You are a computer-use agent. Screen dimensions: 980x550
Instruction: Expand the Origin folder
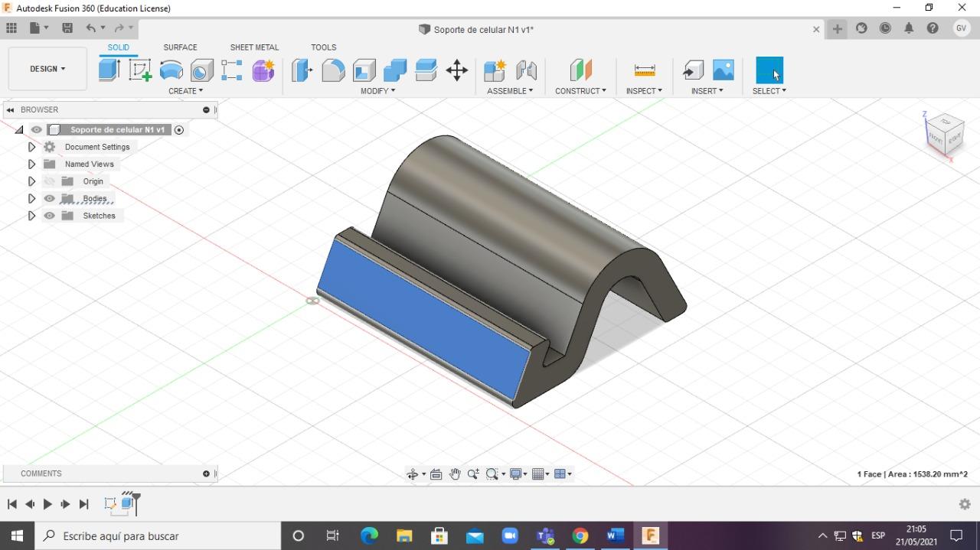[31, 181]
